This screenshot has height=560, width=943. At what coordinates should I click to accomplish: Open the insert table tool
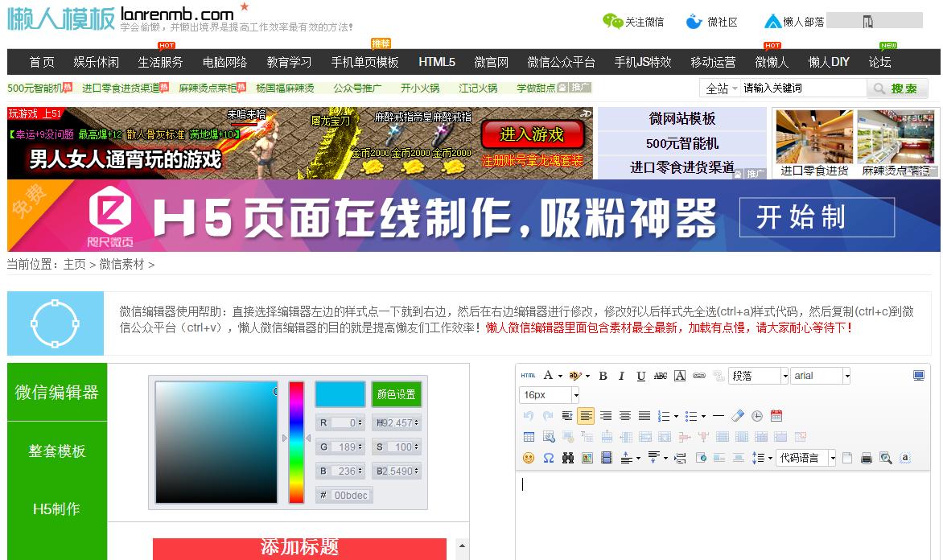point(529,434)
